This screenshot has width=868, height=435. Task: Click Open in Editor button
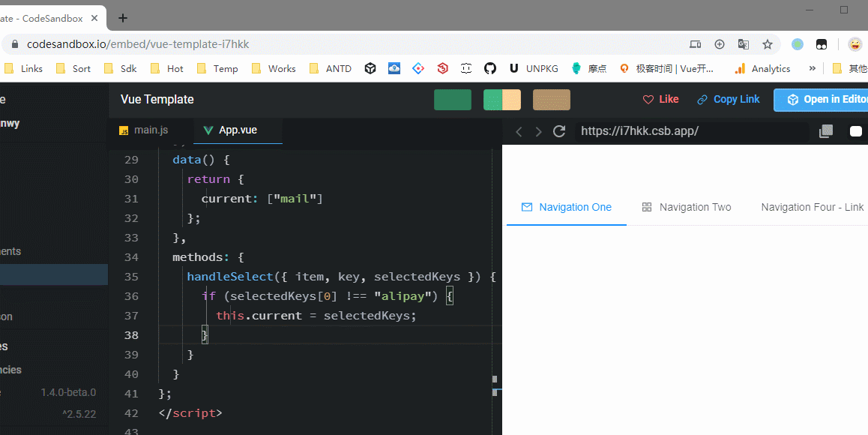pyautogui.click(x=821, y=100)
